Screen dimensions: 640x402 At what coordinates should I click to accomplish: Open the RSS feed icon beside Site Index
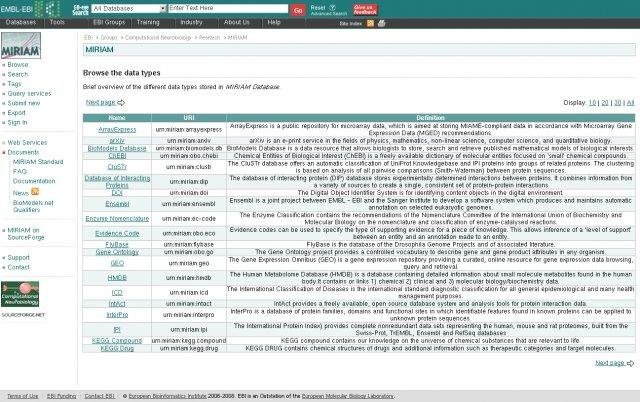370,23
